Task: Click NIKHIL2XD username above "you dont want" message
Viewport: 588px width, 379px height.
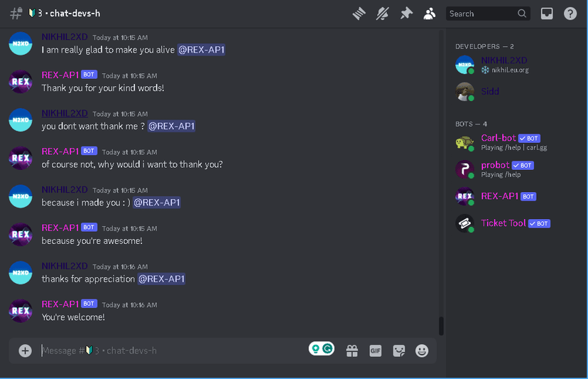Action: [x=65, y=114]
